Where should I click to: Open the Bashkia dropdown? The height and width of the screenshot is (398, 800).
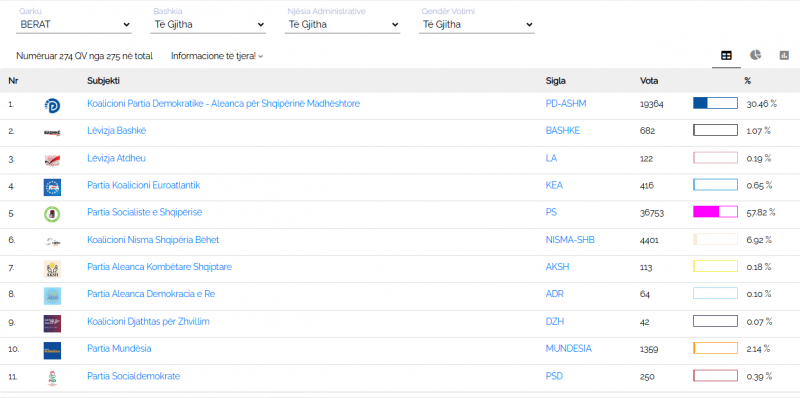[208, 24]
